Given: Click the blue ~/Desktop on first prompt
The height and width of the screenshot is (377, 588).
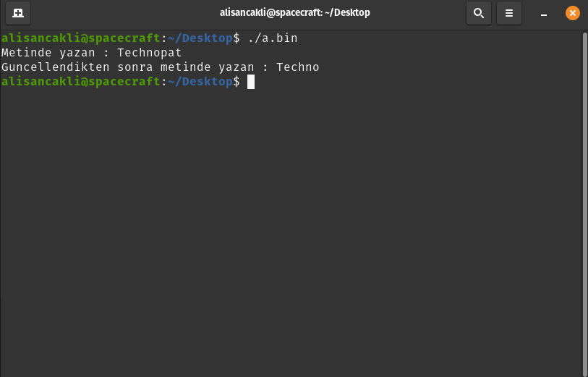Looking at the screenshot, I should [200, 38].
